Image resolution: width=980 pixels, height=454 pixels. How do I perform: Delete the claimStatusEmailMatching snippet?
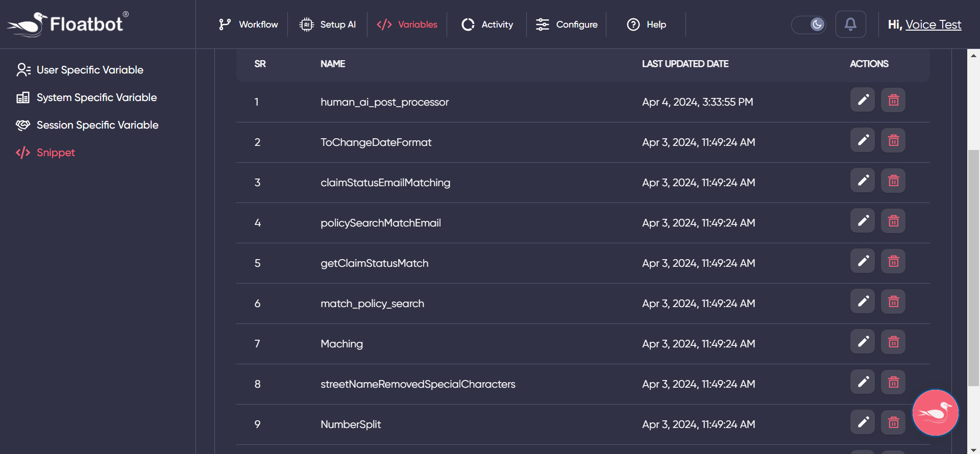click(x=893, y=181)
